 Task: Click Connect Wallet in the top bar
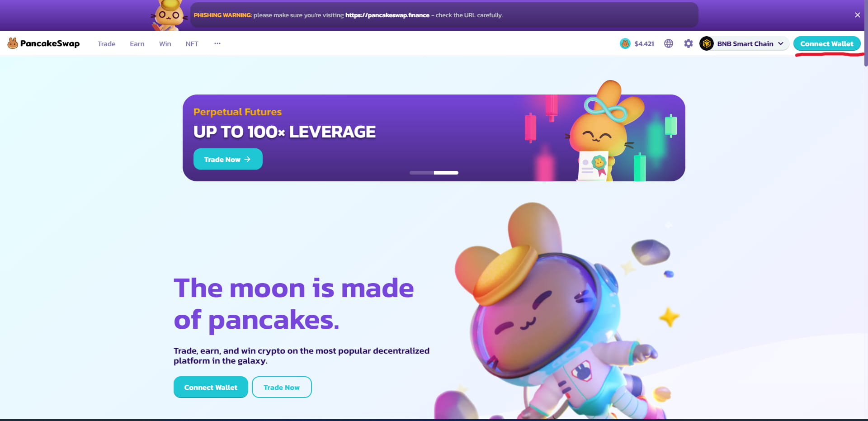pos(827,43)
